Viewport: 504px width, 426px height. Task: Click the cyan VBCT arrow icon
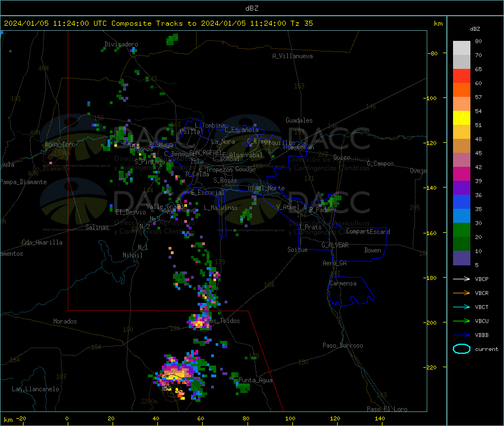click(461, 307)
